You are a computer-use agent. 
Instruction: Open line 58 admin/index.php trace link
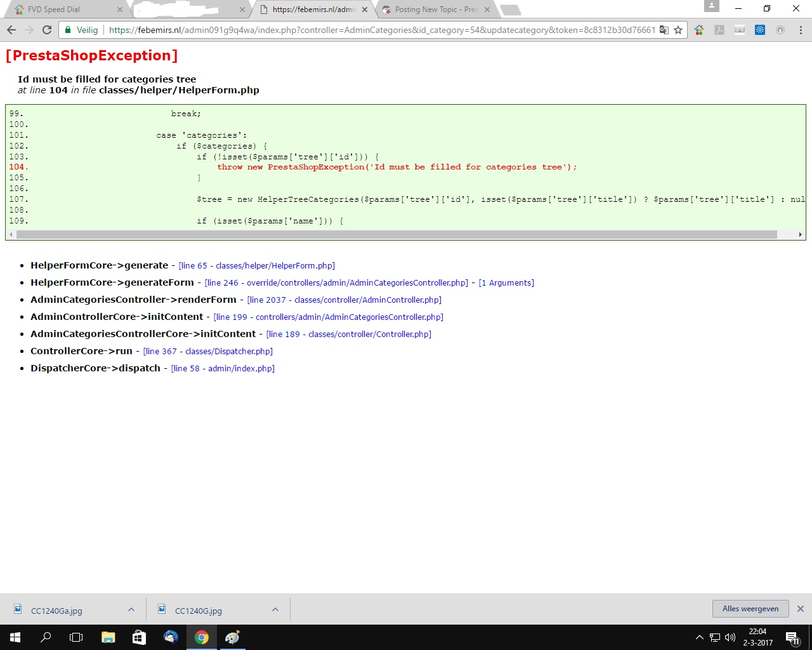[x=223, y=369]
